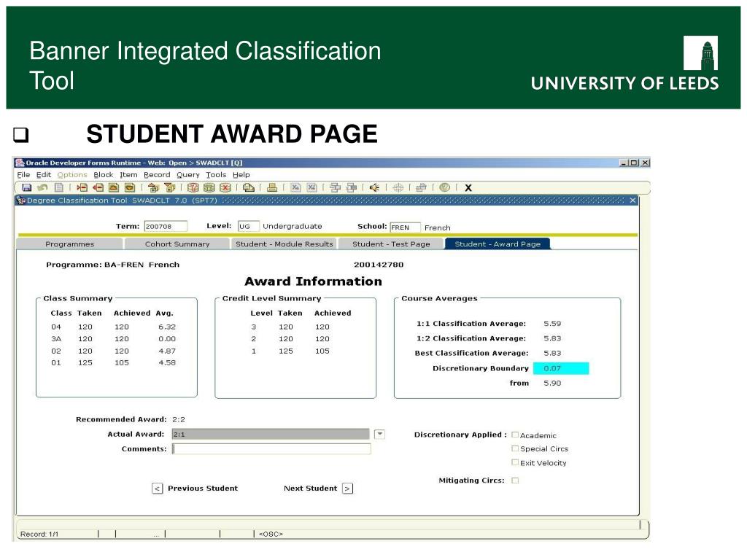Switch to the Cohort Summary tab
Screen dimensions: 747x560
pyautogui.click(x=177, y=244)
